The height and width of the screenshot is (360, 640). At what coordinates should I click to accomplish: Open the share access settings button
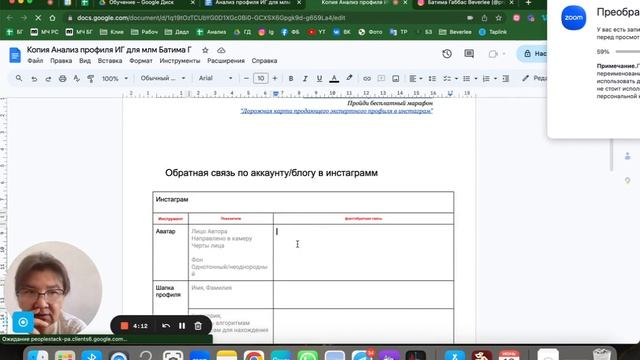tap(532, 53)
